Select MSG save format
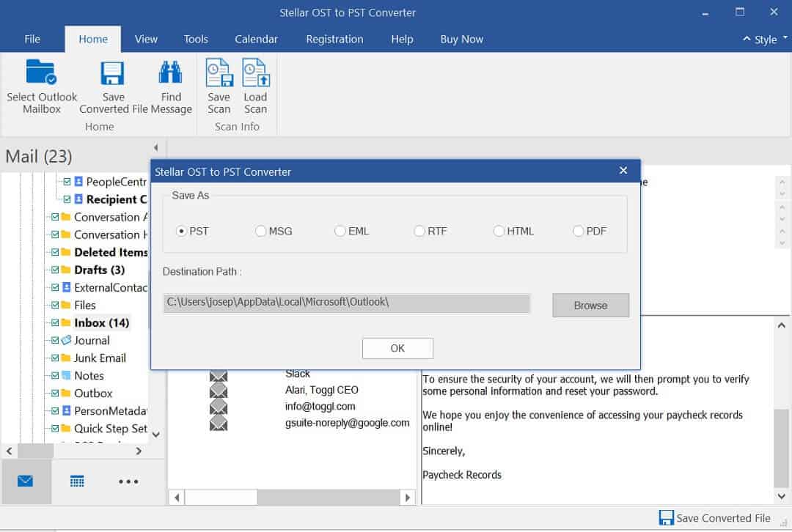The image size is (792, 532). pyautogui.click(x=260, y=231)
